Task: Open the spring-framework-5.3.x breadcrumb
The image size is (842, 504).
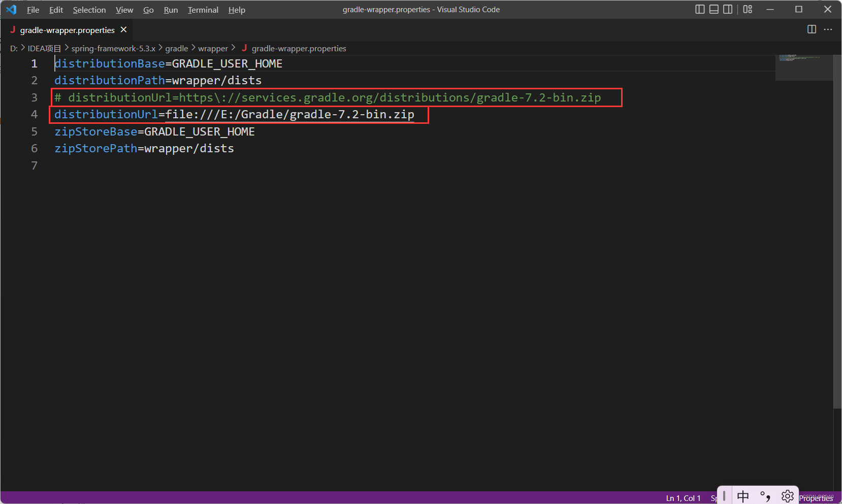Action: click(x=113, y=48)
